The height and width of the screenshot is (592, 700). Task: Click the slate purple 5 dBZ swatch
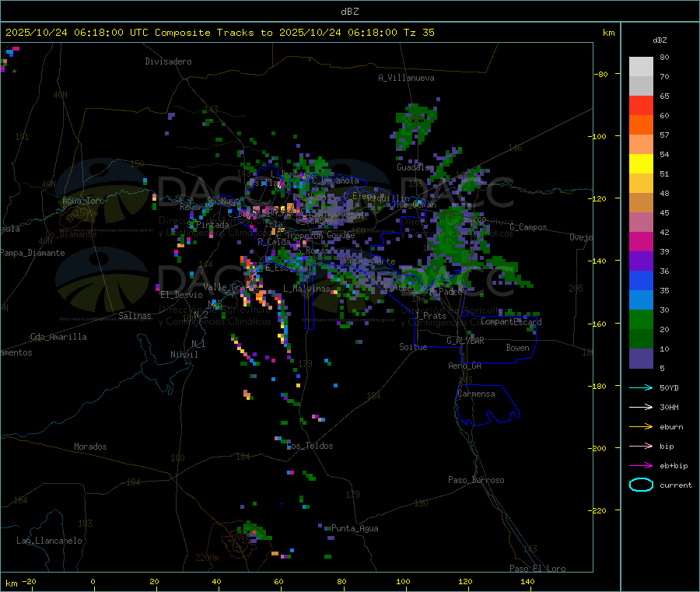(x=641, y=359)
